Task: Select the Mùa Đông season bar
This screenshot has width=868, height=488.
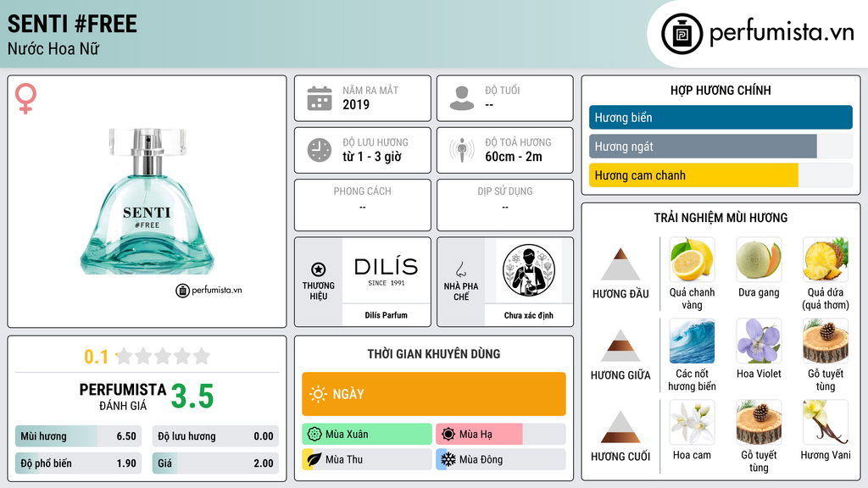Action: [501, 459]
